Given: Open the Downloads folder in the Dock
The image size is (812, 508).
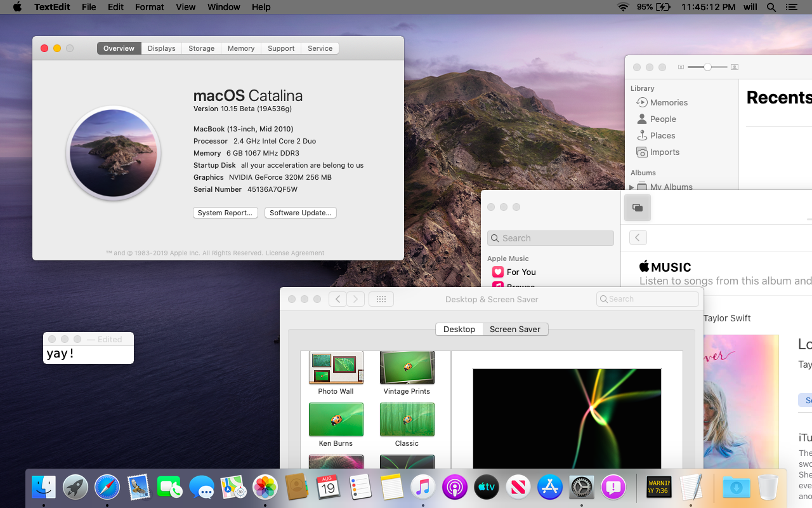Looking at the screenshot, I should [x=736, y=487].
